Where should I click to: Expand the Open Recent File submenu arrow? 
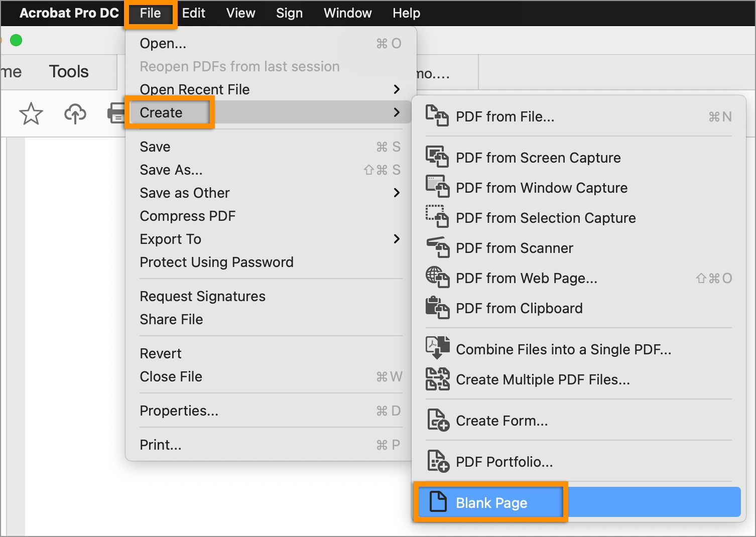pyautogui.click(x=397, y=89)
